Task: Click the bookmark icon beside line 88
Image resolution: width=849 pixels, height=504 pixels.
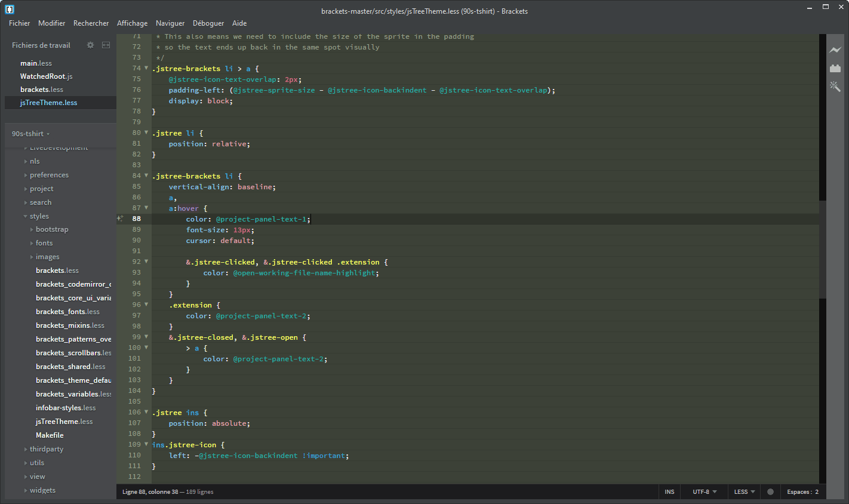Action: (119, 219)
